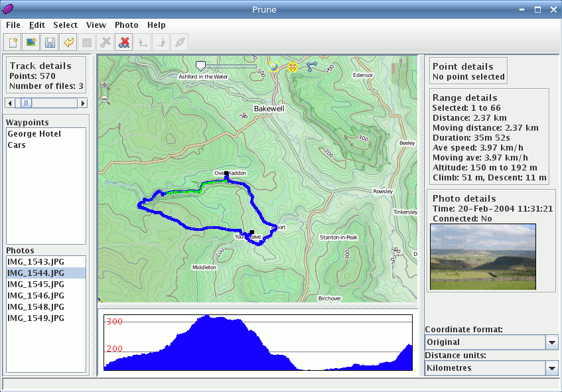Click the Open file toolbar icon
Screen dimensions: 562x392
(13, 43)
